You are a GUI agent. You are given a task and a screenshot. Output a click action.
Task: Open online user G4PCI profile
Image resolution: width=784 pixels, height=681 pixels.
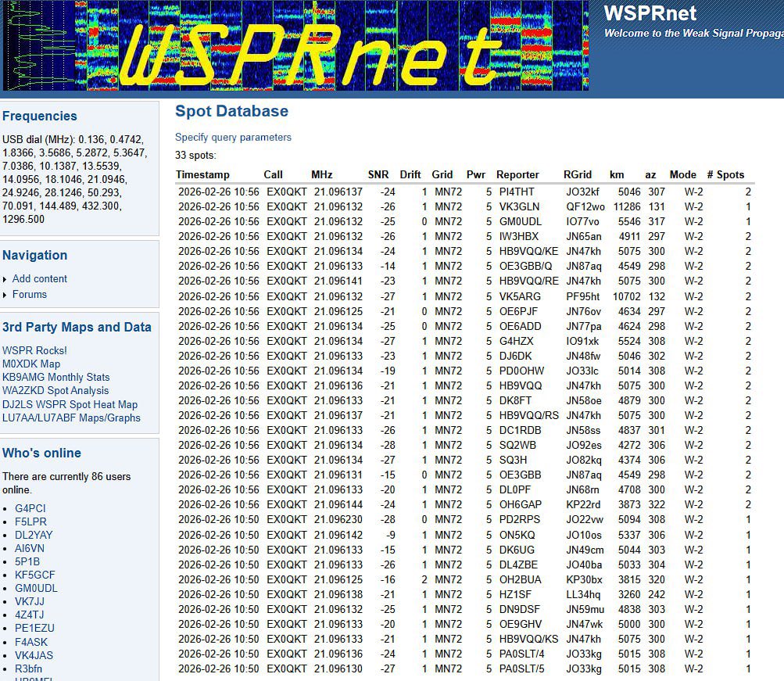pos(30,508)
